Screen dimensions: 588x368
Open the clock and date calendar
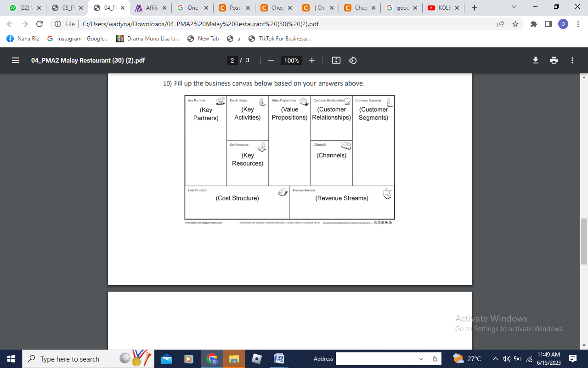coord(549,359)
